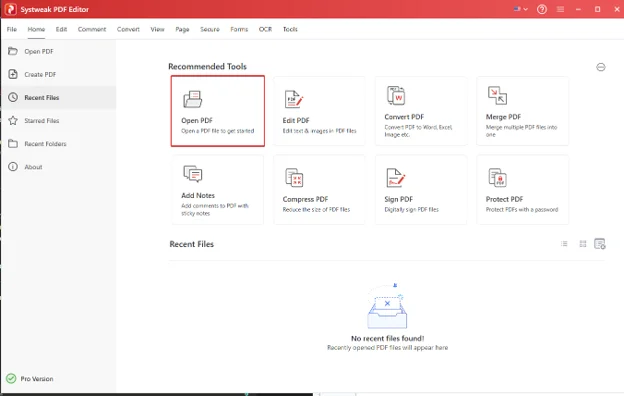The height and width of the screenshot is (396, 624).
Task: Click the Starred Files star icon
Action: (13, 120)
